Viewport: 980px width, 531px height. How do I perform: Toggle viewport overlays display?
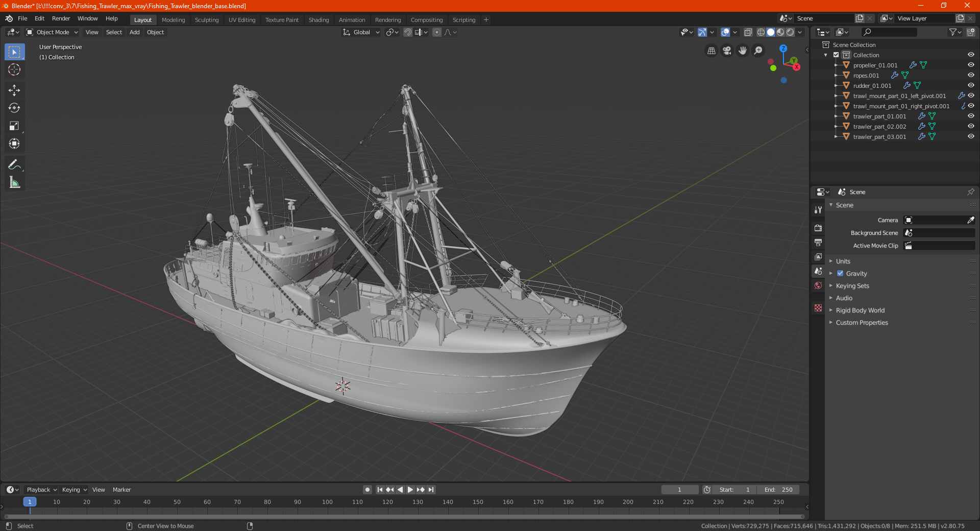(725, 32)
